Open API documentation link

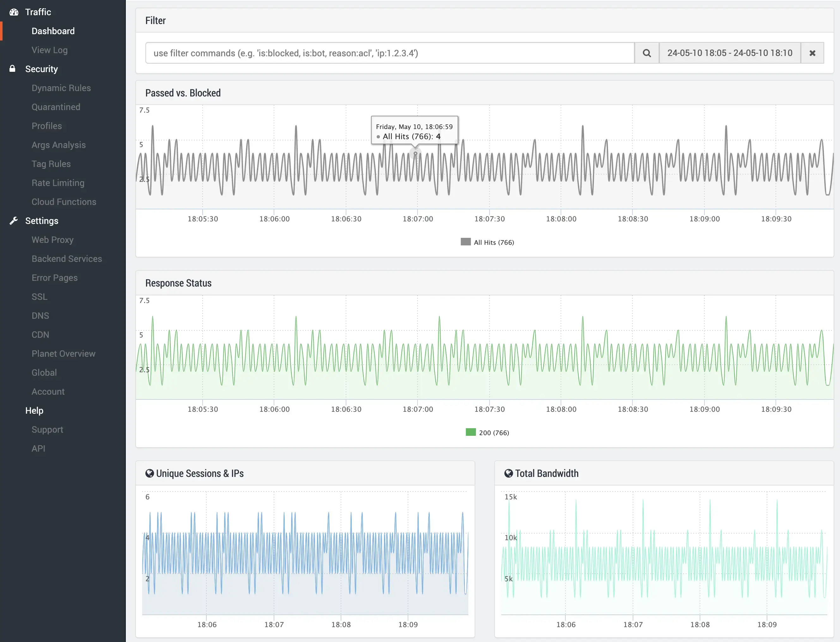39,449
